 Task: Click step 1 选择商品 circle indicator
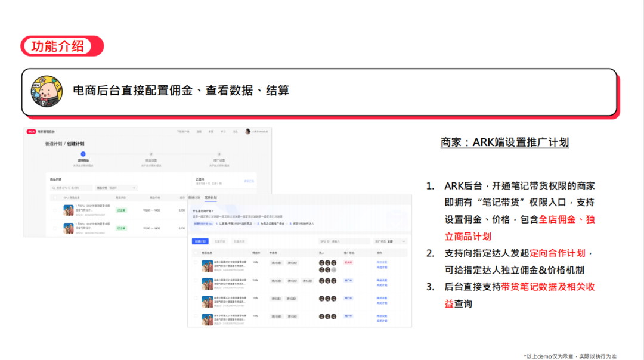click(83, 154)
